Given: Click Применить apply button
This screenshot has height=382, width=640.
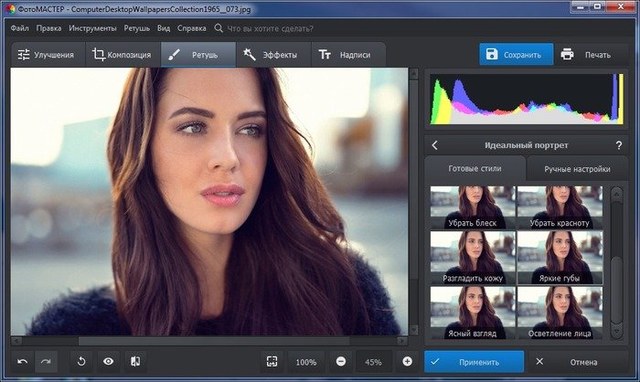Looking at the screenshot, I should (474, 362).
